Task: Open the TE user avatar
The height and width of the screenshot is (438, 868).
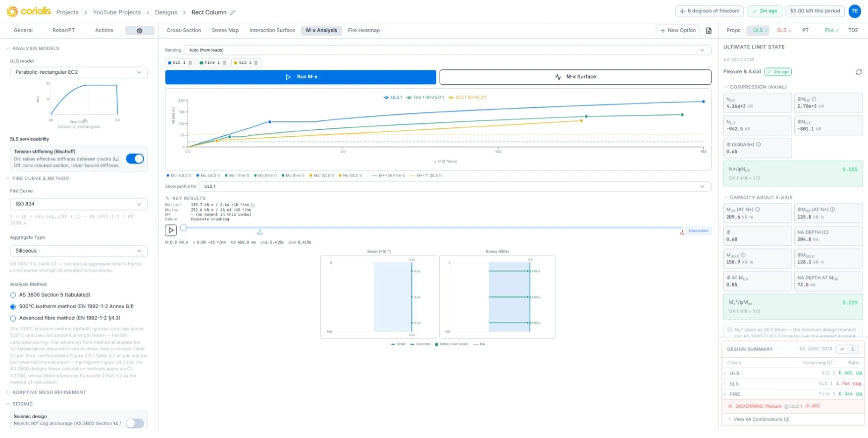Action: (x=855, y=11)
